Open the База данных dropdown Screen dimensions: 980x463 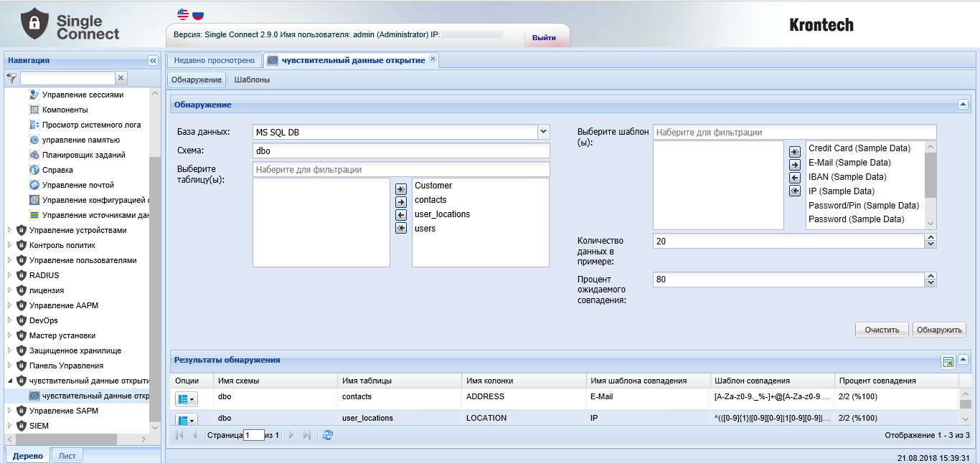point(543,132)
